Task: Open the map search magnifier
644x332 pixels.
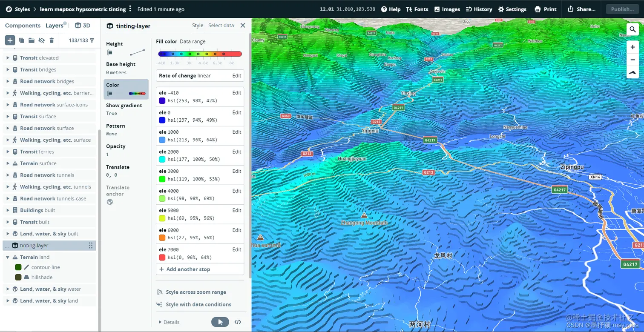Action: (632, 29)
